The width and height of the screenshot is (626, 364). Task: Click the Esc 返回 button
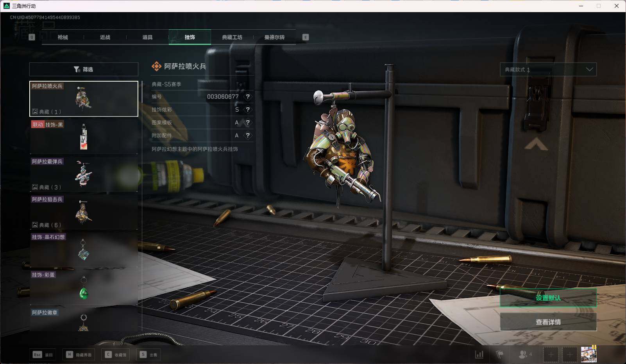point(43,355)
